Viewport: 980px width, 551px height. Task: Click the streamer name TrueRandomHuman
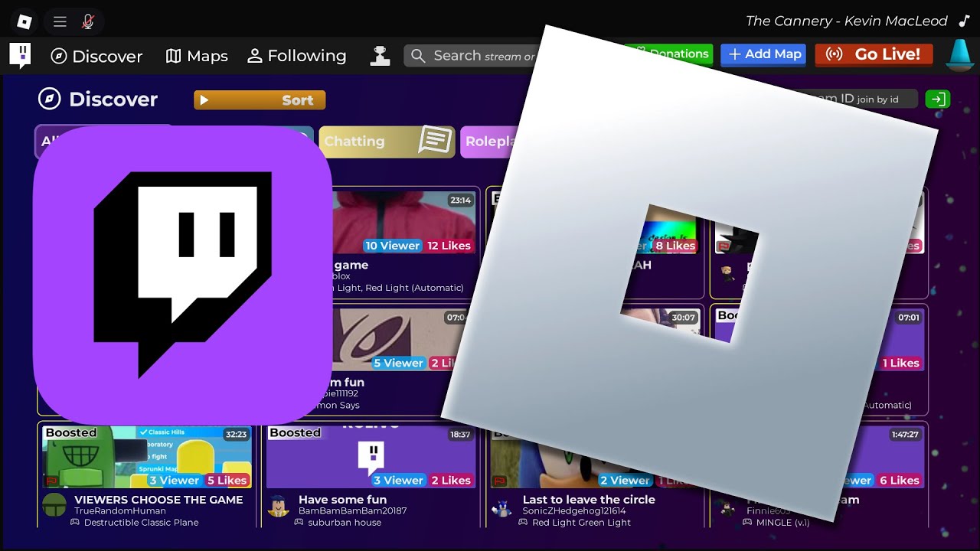119,510
